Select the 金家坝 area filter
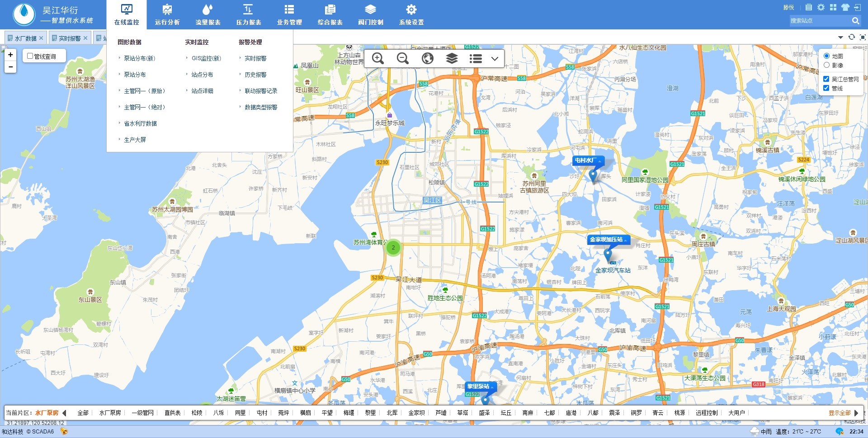 [x=416, y=413]
